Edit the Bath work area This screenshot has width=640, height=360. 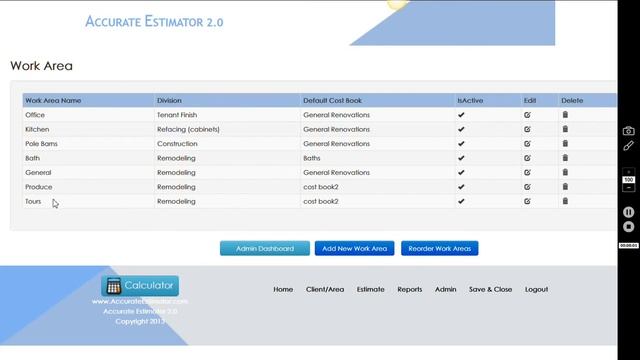click(x=527, y=158)
